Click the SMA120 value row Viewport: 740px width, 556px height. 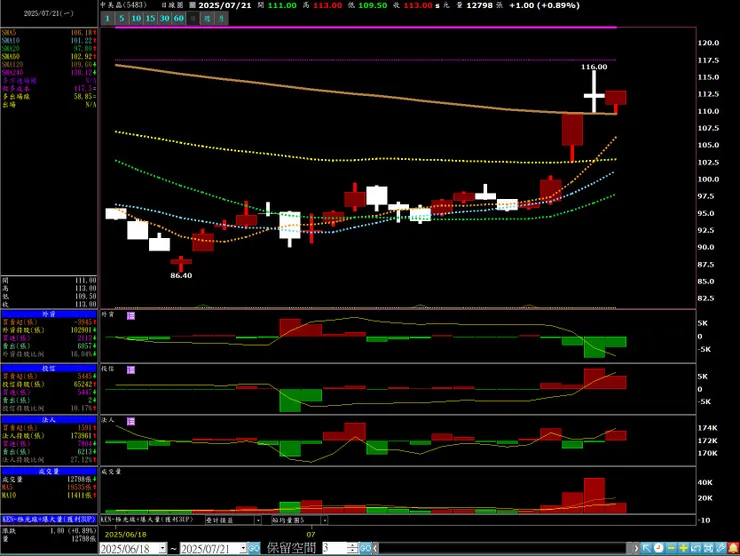point(49,65)
